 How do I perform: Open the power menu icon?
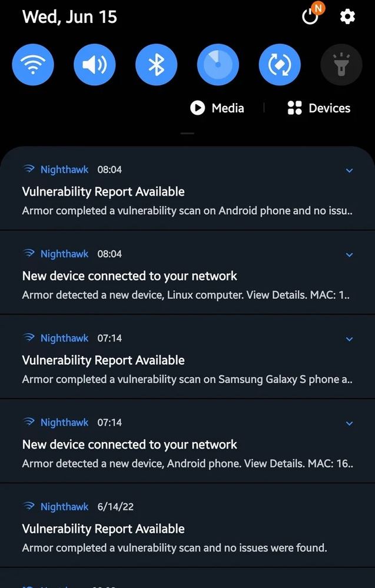point(310,16)
